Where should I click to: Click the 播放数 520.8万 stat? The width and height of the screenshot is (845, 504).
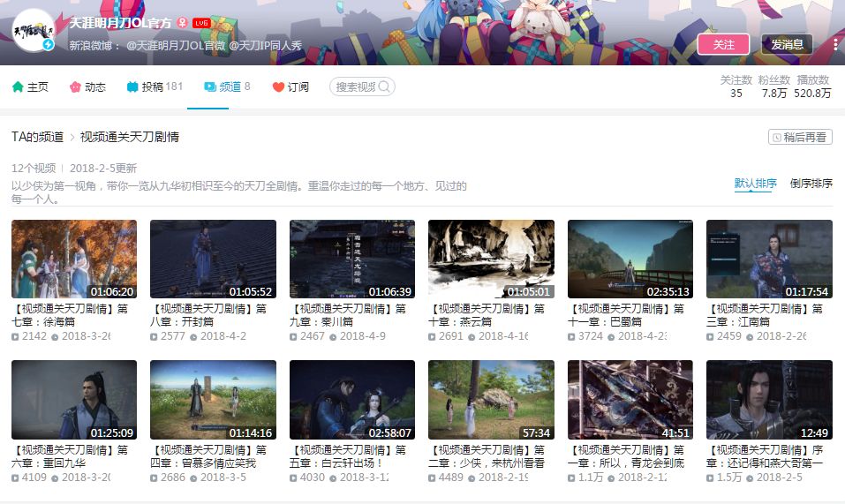(812, 87)
